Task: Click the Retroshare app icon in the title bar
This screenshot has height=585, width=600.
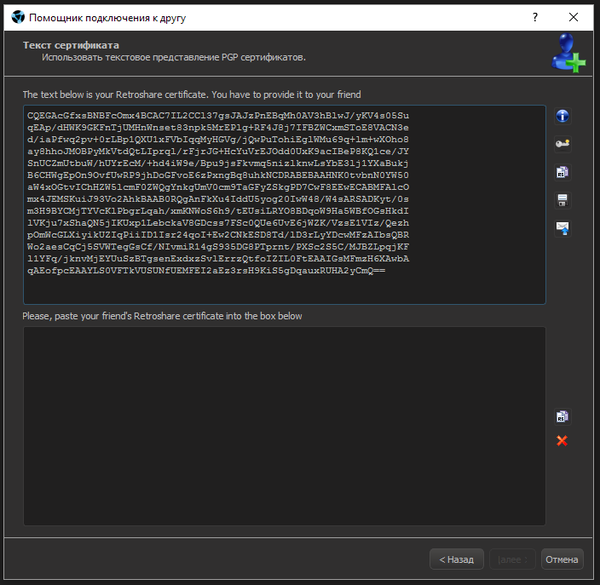Action: 14,18
